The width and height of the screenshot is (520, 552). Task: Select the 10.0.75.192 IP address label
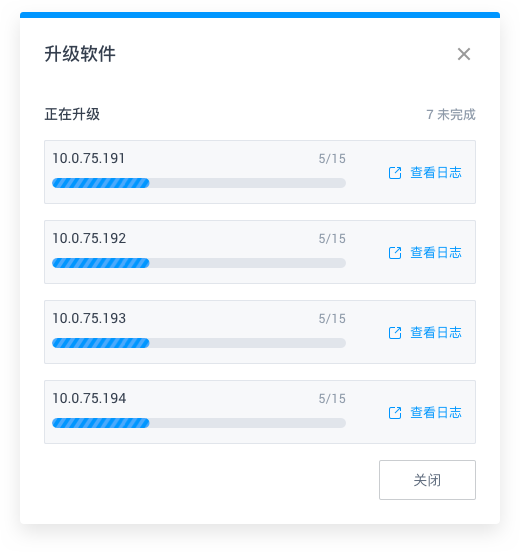[89, 238]
